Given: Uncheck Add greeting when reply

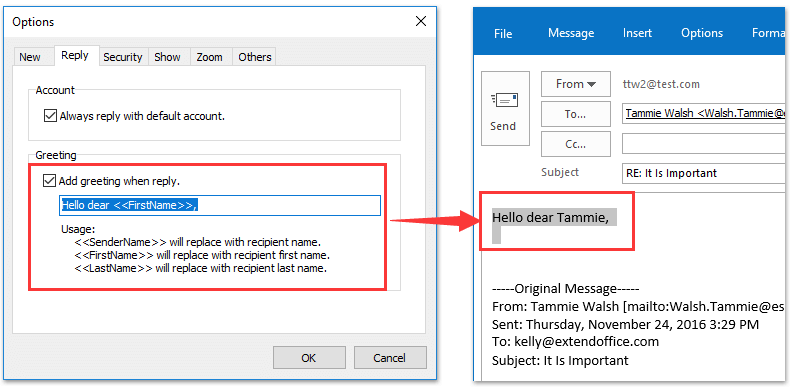Looking at the screenshot, I should (x=50, y=180).
